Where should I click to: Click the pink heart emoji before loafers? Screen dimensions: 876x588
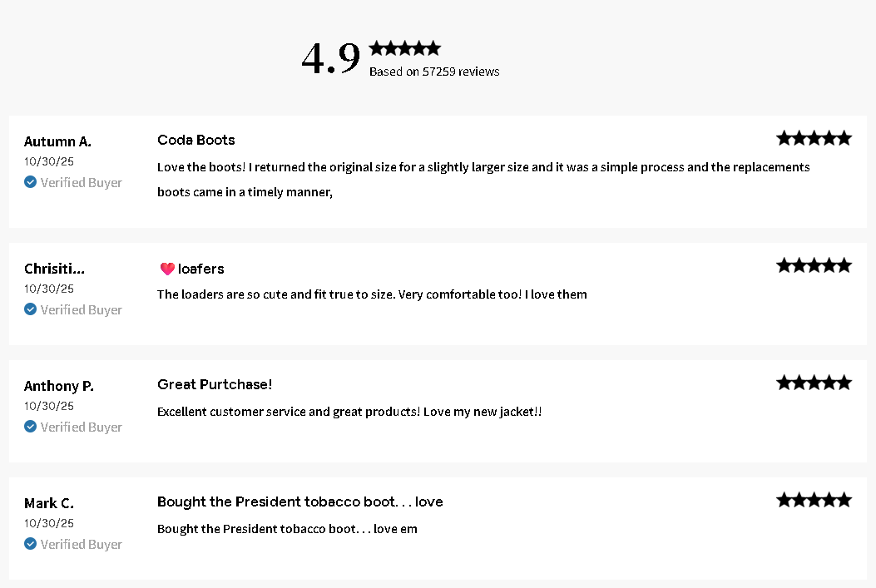[167, 269]
